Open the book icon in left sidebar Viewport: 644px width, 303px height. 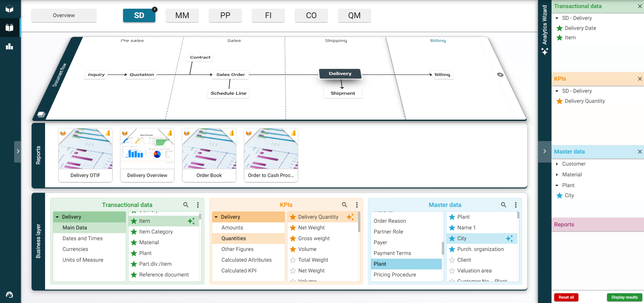[x=9, y=28]
